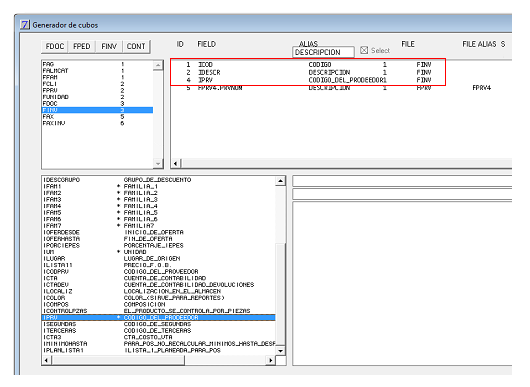This screenshot has width=530, height=387.
Task: Select FFAM in the file list
Action: (97, 77)
